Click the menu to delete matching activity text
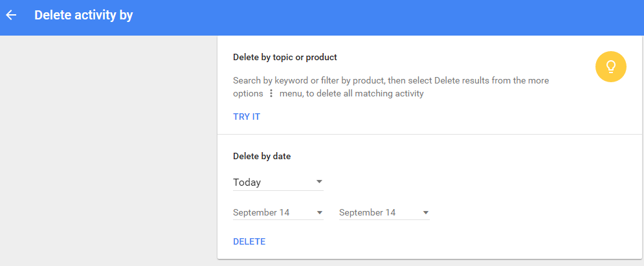Viewport: 644px width, 266px height. pyautogui.click(x=351, y=94)
